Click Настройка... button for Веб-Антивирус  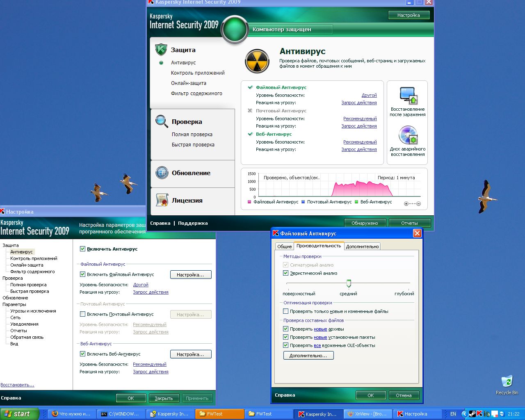(x=191, y=354)
